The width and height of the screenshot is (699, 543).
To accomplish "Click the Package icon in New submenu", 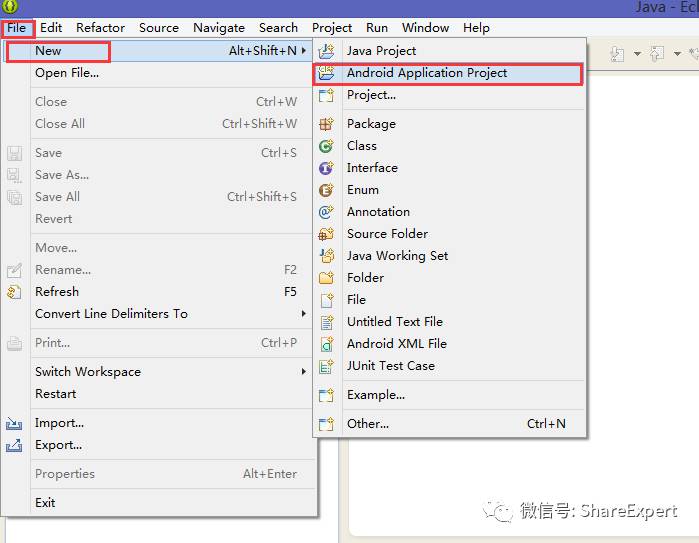I will (326, 124).
